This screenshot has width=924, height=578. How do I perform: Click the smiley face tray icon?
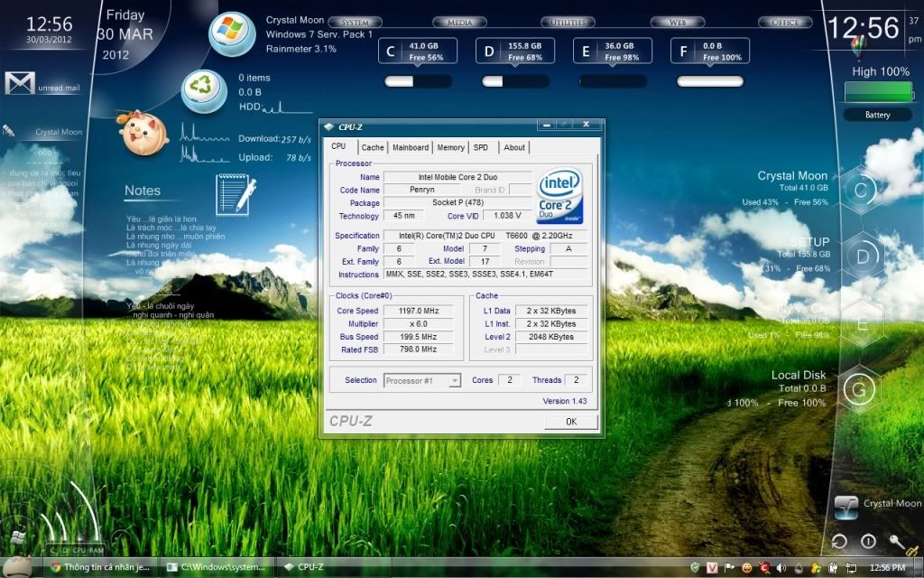746,567
